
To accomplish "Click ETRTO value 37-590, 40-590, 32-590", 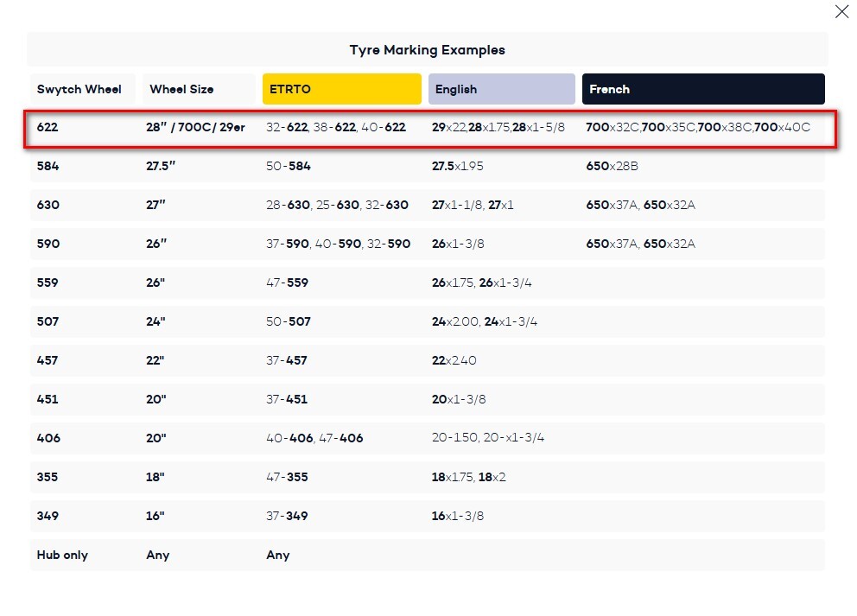I will tap(338, 244).
